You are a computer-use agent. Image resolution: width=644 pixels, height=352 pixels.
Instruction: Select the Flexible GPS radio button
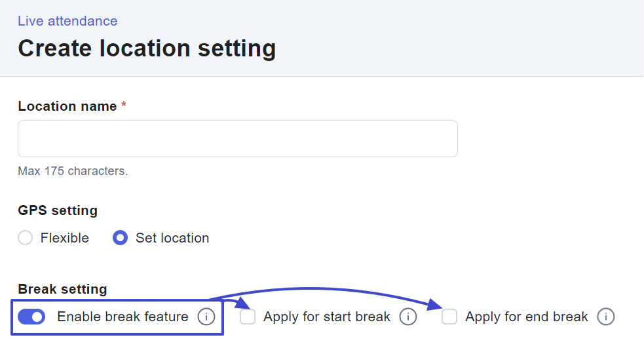pyautogui.click(x=26, y=238)
